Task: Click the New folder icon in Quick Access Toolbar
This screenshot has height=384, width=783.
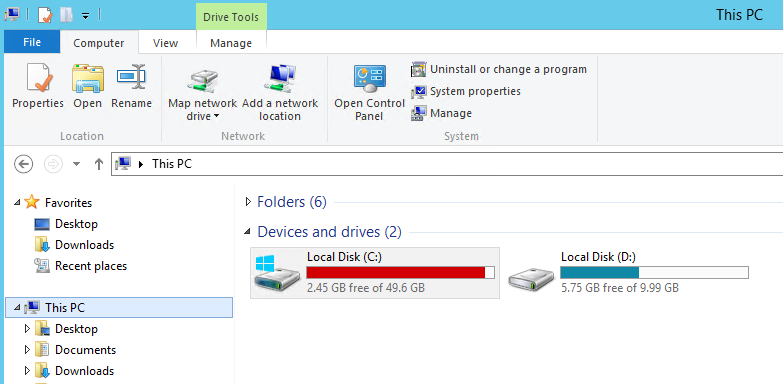Action: click(66, 15)
